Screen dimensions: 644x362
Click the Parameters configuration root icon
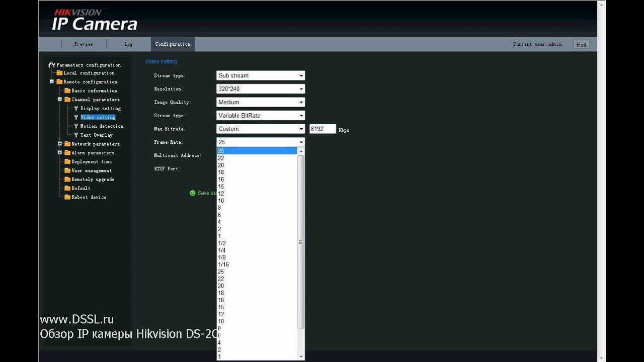coord(52,65)
